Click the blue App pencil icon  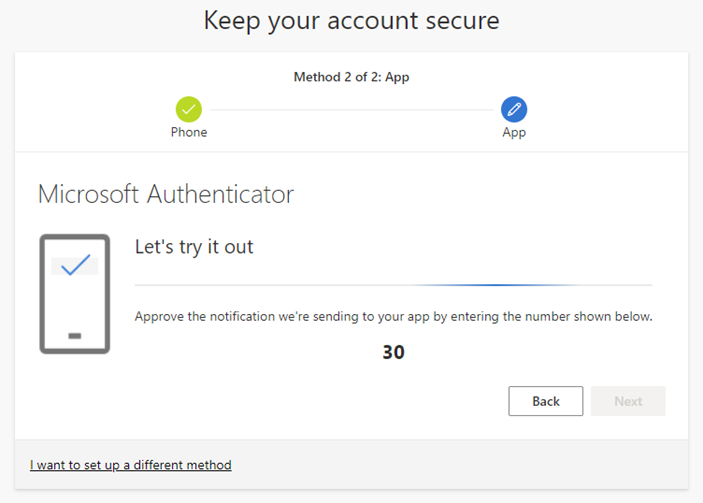514,109
